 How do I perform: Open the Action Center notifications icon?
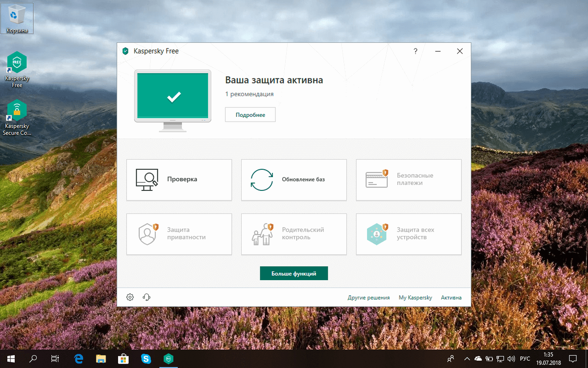click(573, 359)
